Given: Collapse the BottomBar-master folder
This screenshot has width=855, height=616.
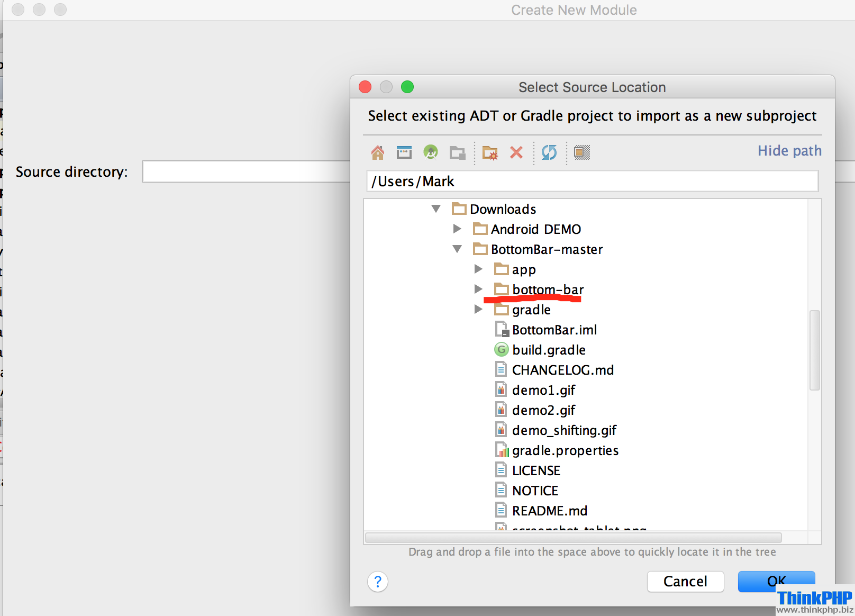Looking at the screenshot, I should tap(457, 249).
